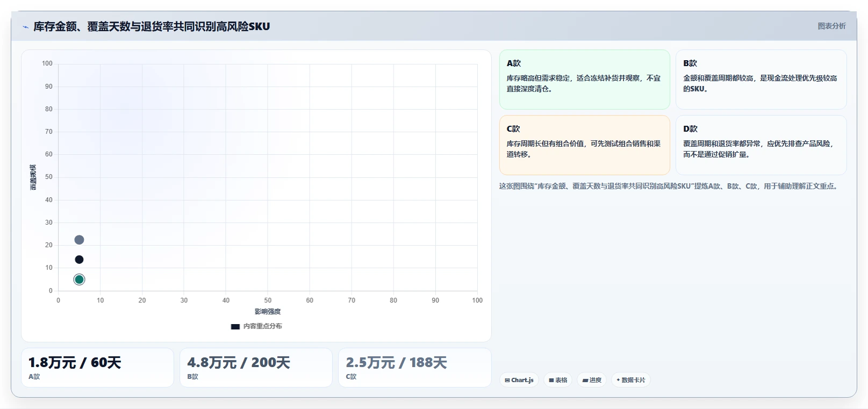Click the 进度 tag chip
Image resolution: width=868 pixels, height=409 pixels.
pos(592,380)
